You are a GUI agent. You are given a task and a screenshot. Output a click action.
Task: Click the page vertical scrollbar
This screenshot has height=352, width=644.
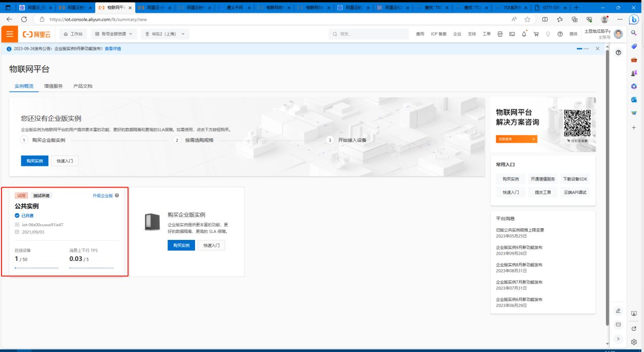(607, 188)
